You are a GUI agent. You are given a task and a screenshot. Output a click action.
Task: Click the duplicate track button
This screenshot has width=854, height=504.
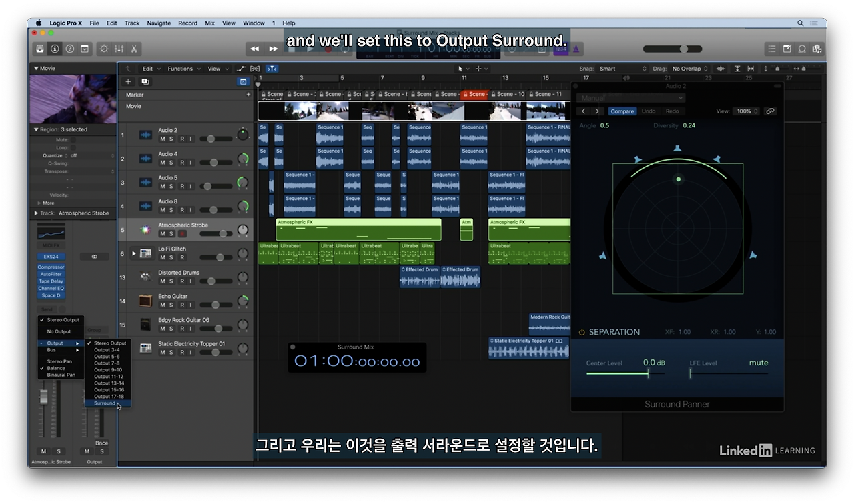[x=145, y=81]
